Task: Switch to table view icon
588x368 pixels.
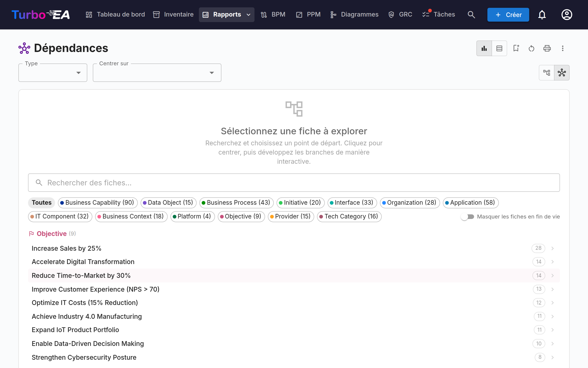Action: 499,48
